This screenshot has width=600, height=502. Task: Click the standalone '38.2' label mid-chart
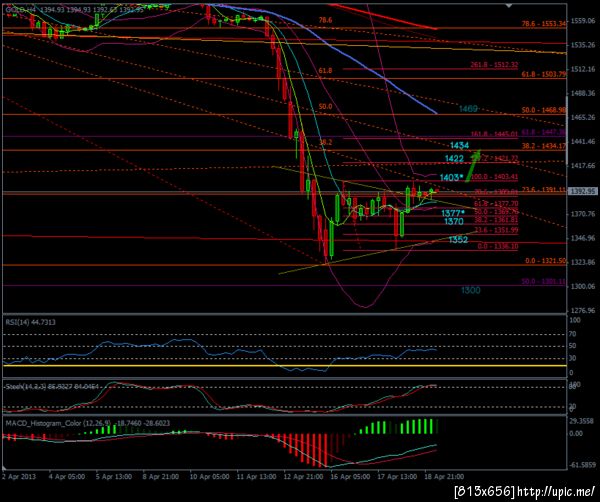coord(325,142)
